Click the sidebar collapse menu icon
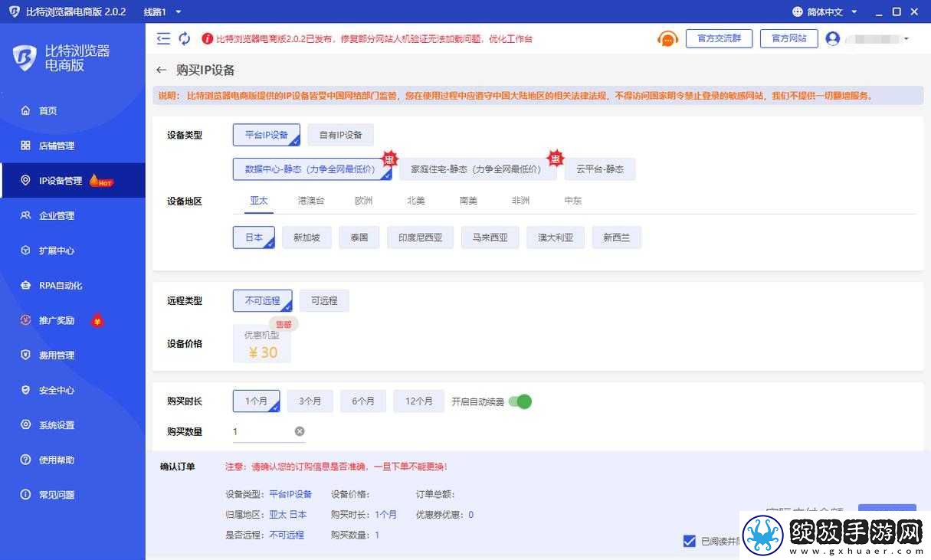Image resolution: width=931 pixels, height=560 pixels. click(x=163, y=38)
